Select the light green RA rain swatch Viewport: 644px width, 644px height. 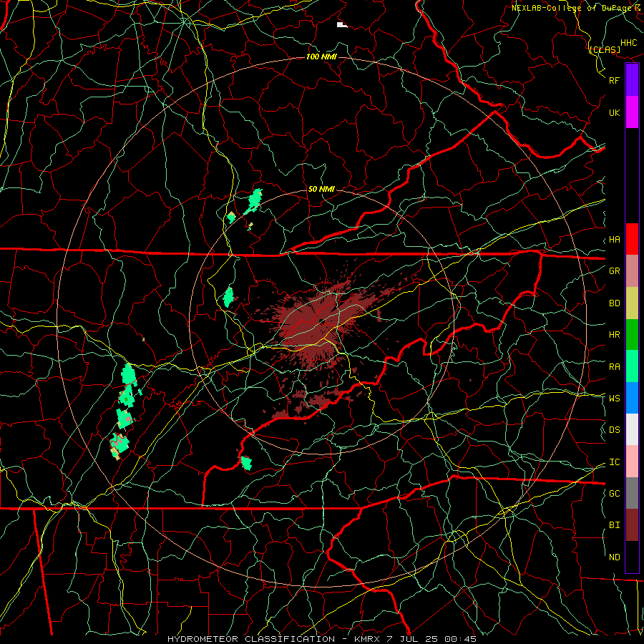point(632,366)
